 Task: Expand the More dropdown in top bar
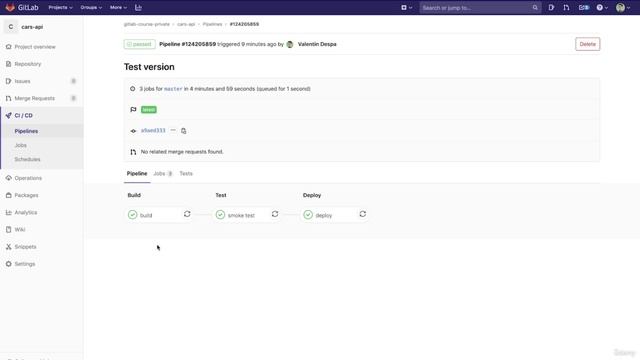coord(118,7)
